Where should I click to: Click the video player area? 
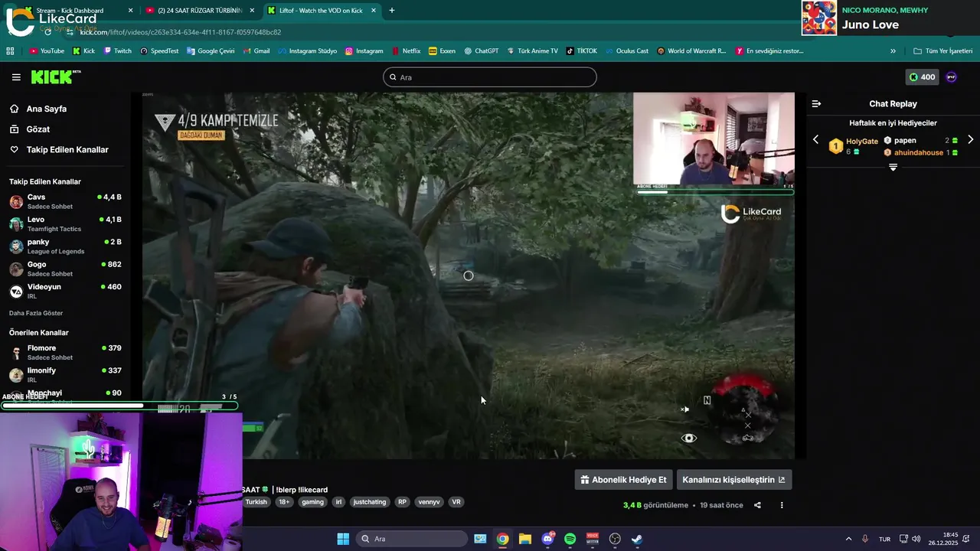(x=469, y=275)
